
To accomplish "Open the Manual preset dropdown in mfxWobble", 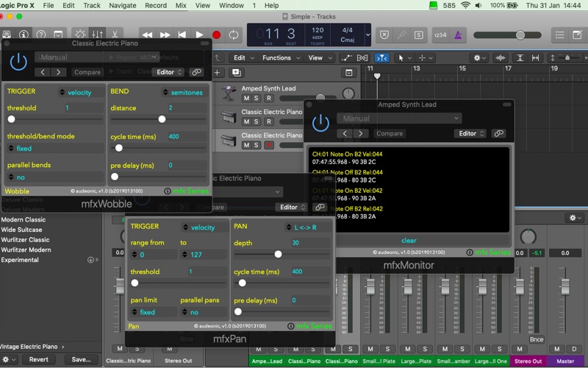I will (97, 57).
